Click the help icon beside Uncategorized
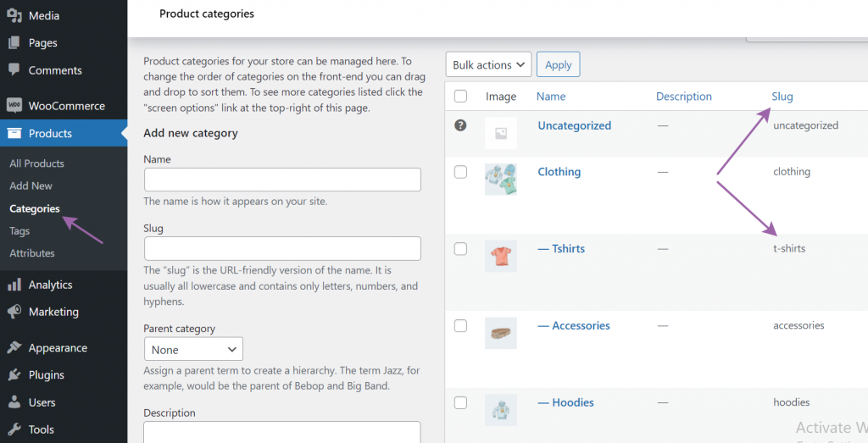The width and height of the screenshot is (868, 443). point(460,125)
